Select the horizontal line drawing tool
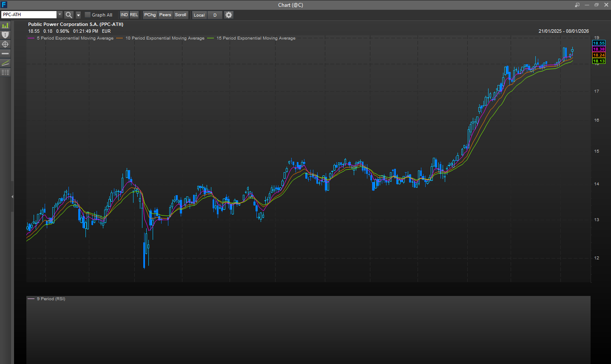The height and width of the screenshot is (364, 611). click(5, 54)
